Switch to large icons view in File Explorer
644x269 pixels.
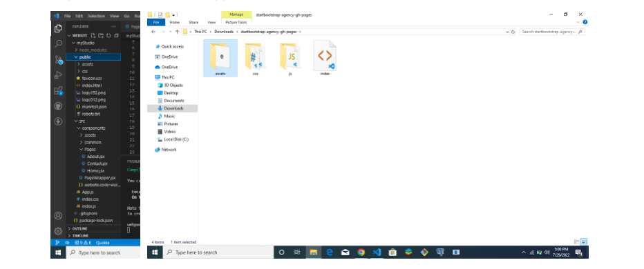(x=584, y=242)
